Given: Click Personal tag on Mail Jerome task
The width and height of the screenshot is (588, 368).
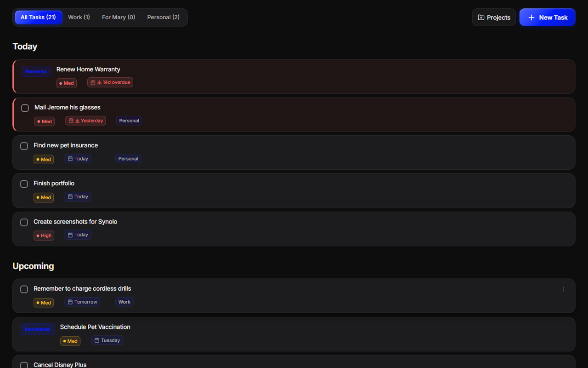Looking at the screenshot, I should tap(129, 121).
